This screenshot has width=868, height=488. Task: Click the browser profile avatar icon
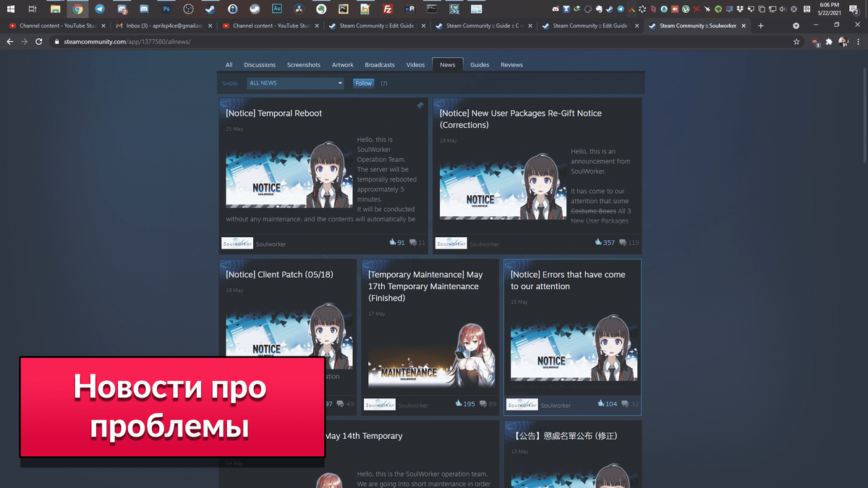[843, 42]
